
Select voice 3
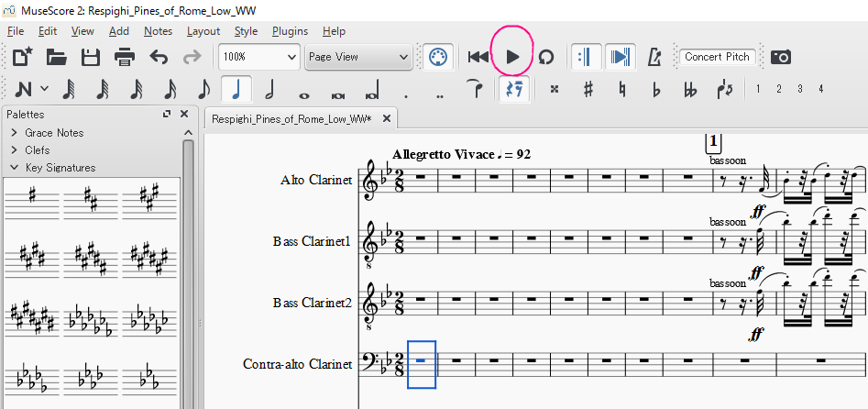[800, 89]
